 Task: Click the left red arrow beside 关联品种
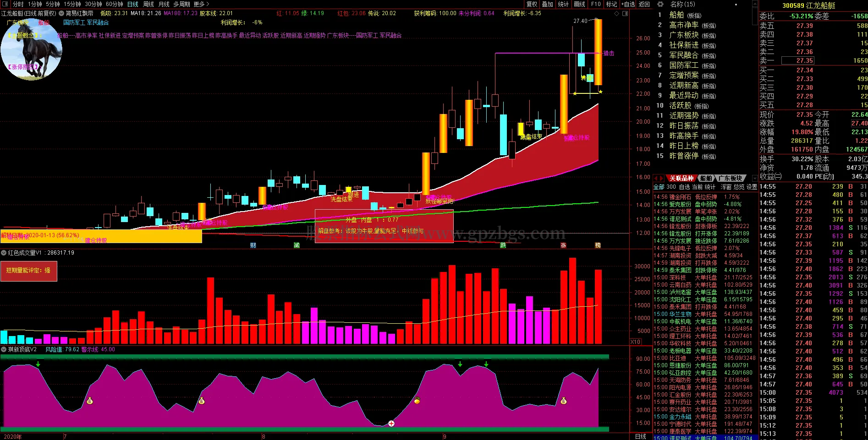tap(656, 178)
